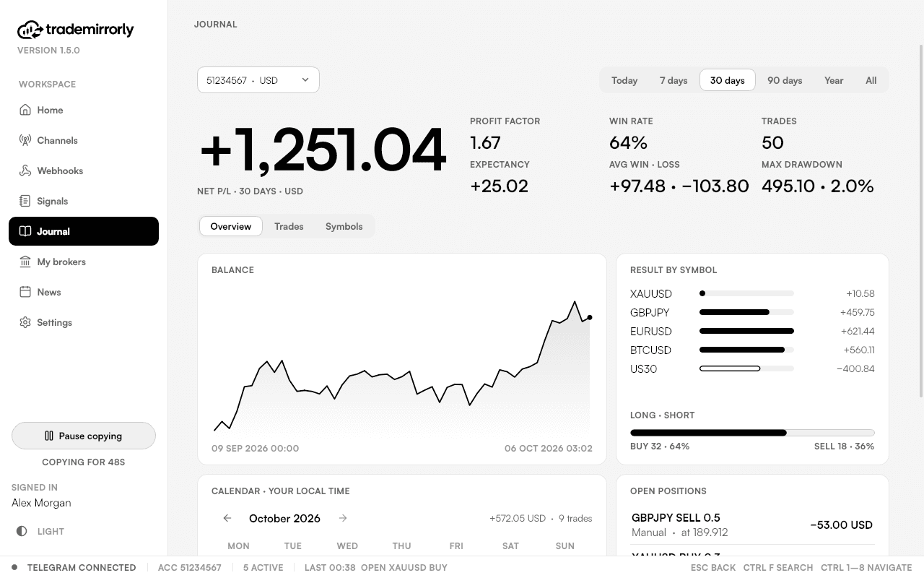Open the Signals page link
The image size is (924, 578).
(x=84, y=201)
